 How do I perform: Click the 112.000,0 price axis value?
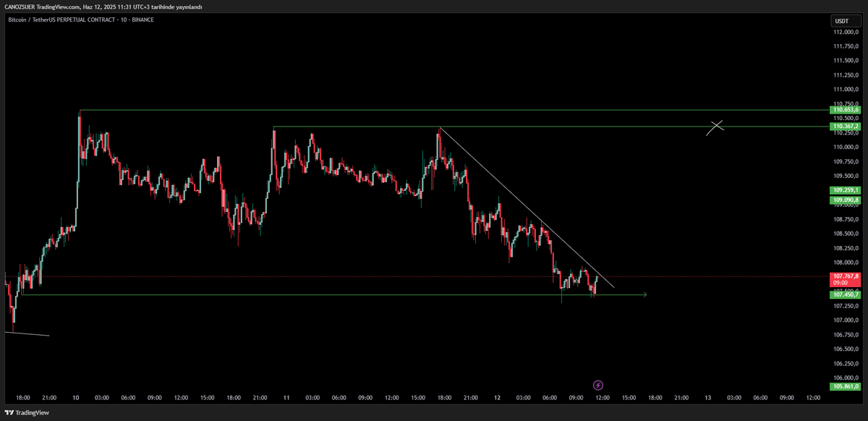point(846,32)
